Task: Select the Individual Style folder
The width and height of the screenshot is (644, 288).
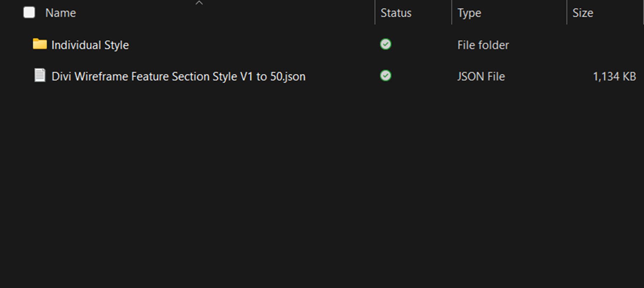Action: point(91,45)
